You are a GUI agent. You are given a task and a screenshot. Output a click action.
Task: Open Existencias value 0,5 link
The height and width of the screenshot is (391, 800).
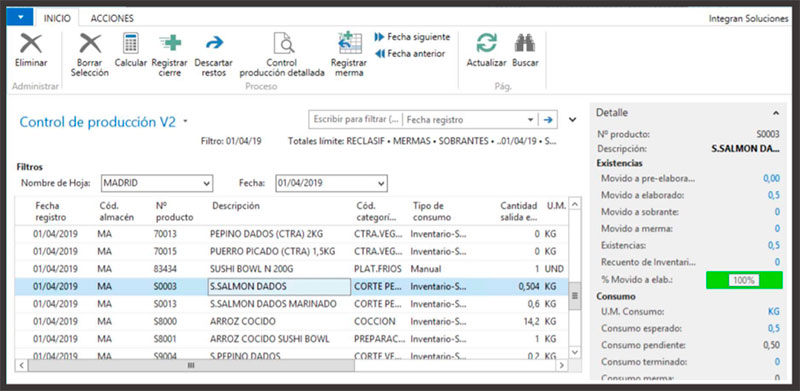point(774,246)
